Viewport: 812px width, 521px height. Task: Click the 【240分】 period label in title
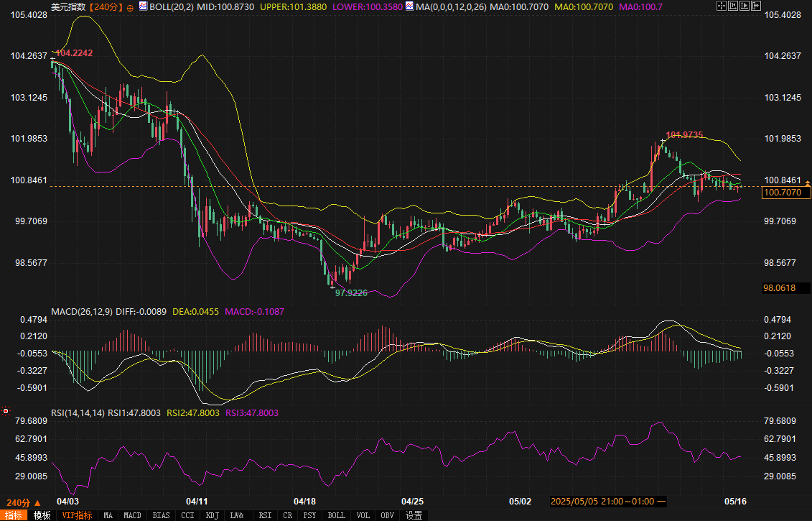pyautogui.click(x=105, y=6)
